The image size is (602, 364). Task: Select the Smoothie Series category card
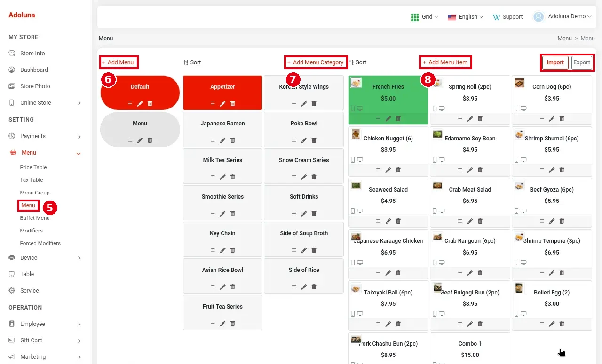coord(222,202)
